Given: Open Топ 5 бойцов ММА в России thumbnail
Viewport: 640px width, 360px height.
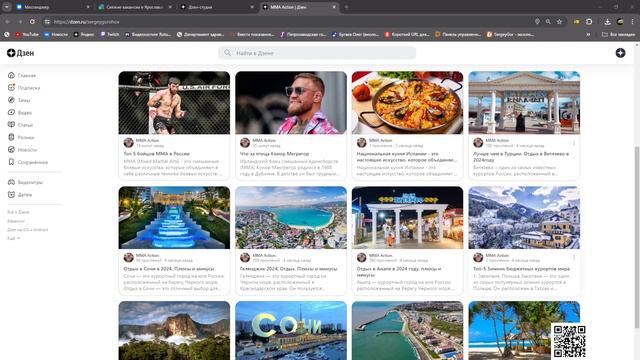Looking at the screenshot, I should (174, 102).
